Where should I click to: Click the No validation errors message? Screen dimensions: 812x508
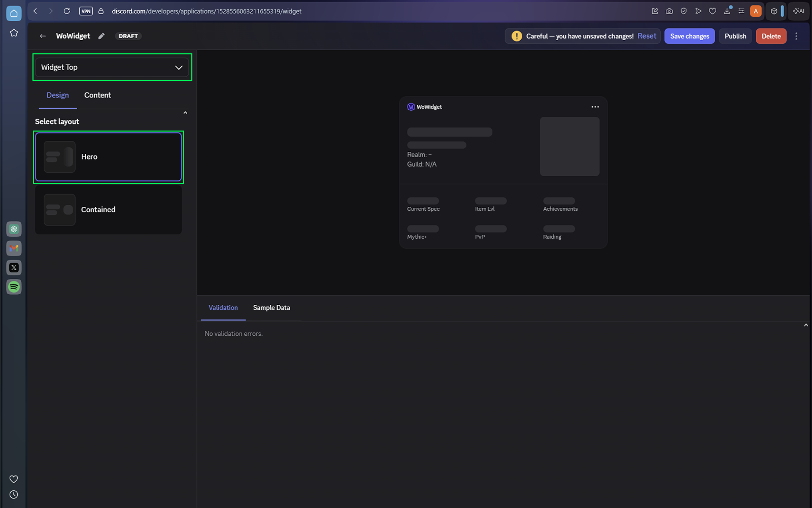233,334
